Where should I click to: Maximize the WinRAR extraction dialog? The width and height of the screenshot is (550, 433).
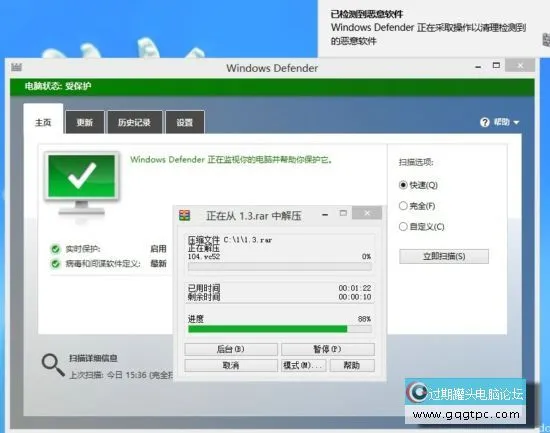pos(343,213)
